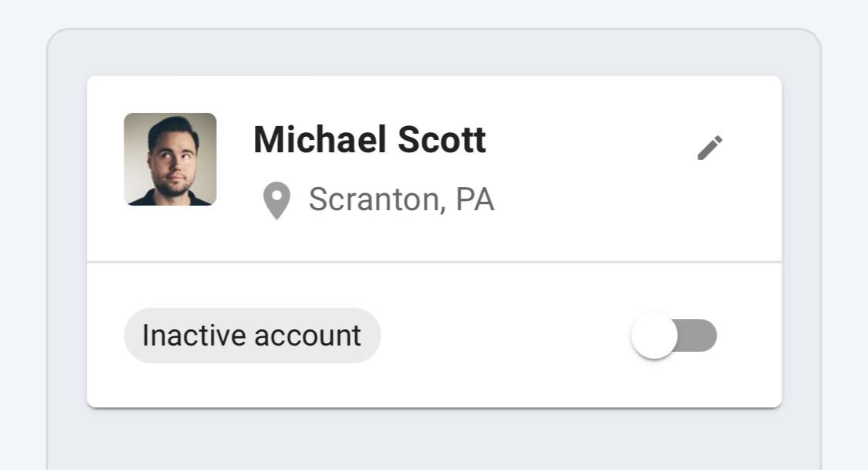Click the first name "Michael"
Image resolution: width=868 pixels, height=470 pixels.
[320, 140]
